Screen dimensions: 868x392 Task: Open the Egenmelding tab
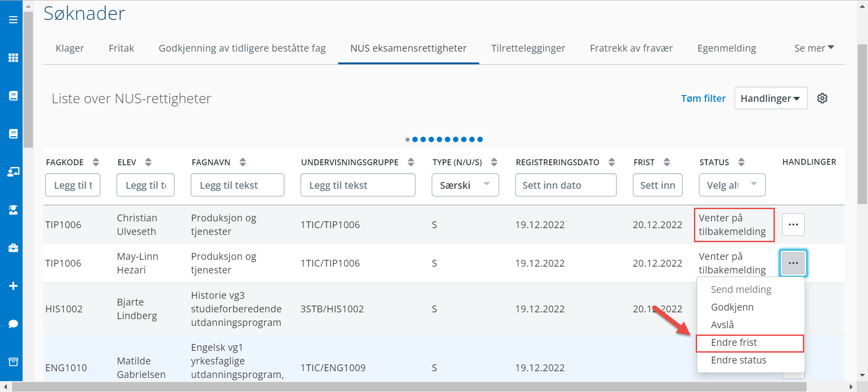726,48
